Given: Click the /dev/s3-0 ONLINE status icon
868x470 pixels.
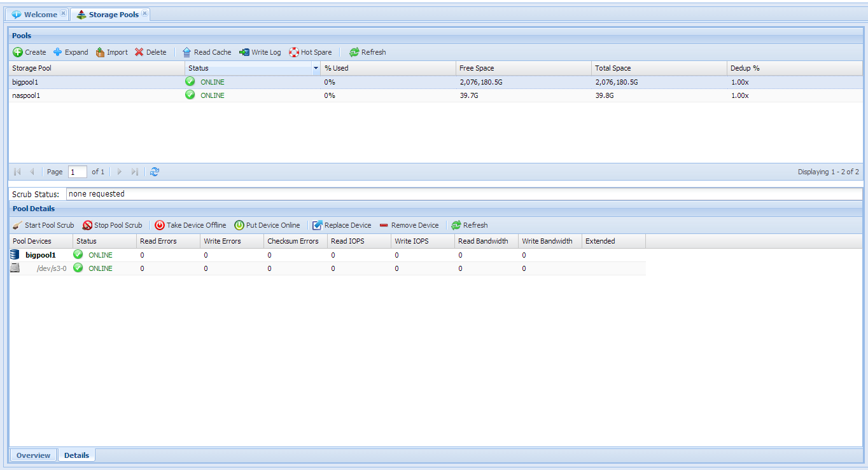Looking at the screenshot, I should (x=78, y=268).
